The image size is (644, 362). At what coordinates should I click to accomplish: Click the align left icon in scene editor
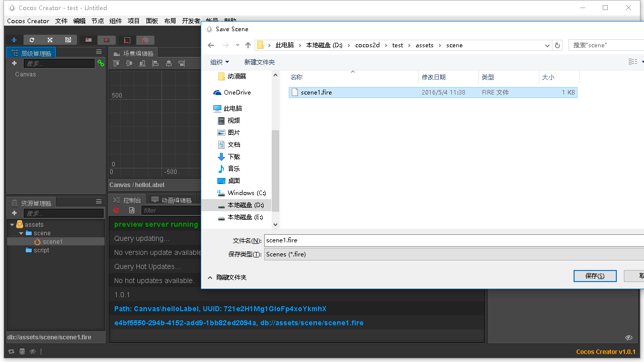pos(155,63)
